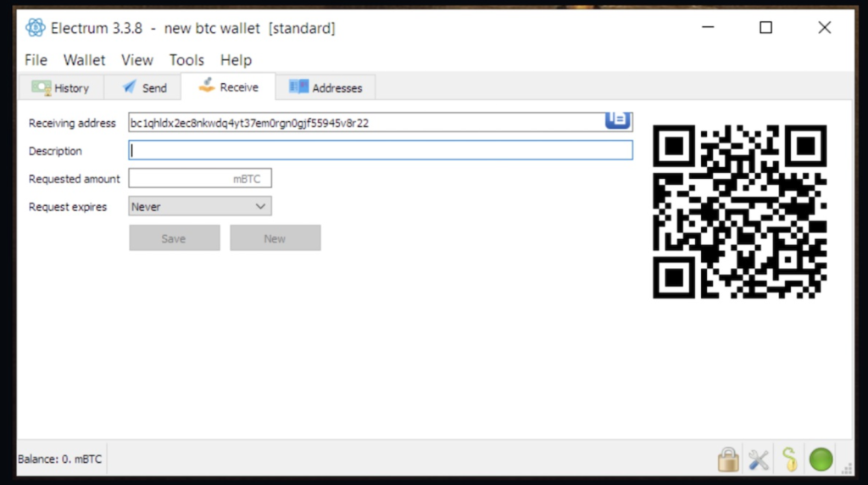Click the Requested amount mBTC field
Screen dimensions: 868x485
(x=200, y=178)
